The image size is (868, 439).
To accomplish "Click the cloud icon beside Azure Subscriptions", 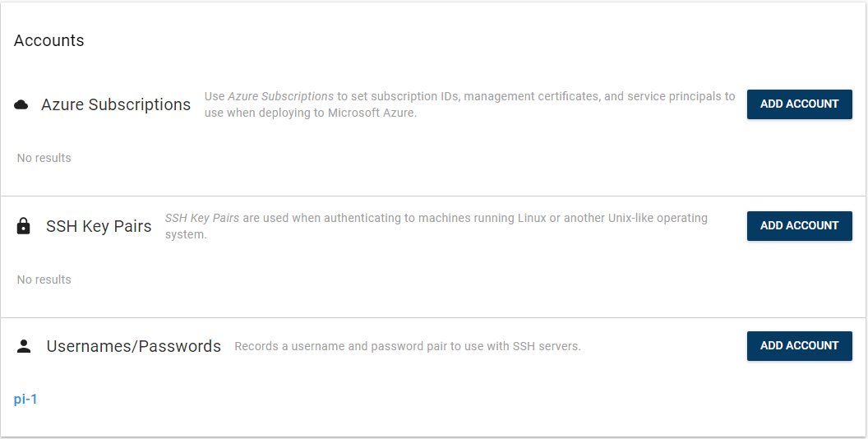I will [22, 104].
